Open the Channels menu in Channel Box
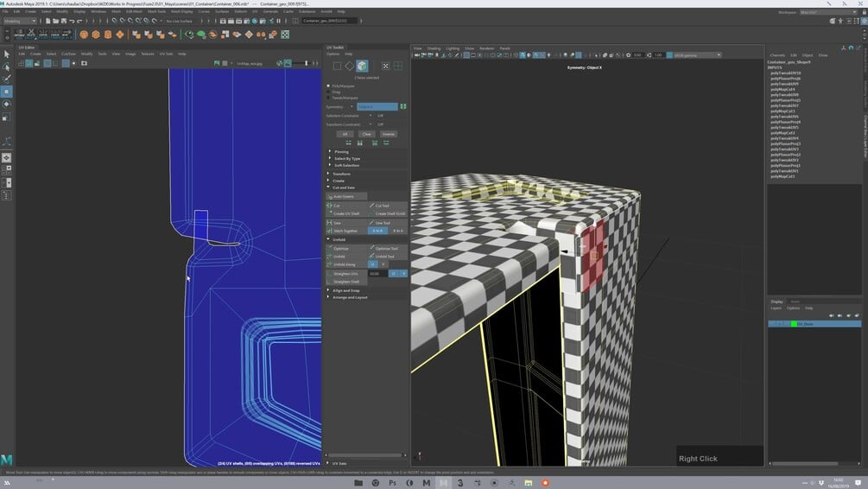Image resolution: width=868 pixels, height=489 pixels. pos(777,54)
